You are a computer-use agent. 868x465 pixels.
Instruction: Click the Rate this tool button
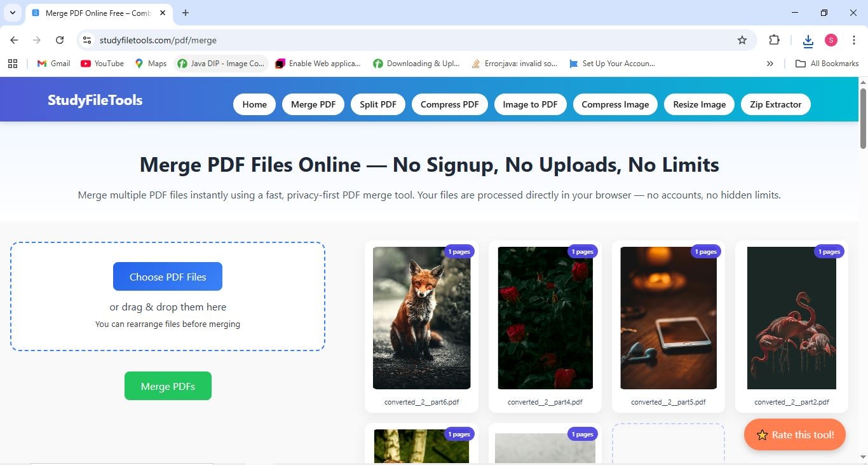tap(794, 434)
